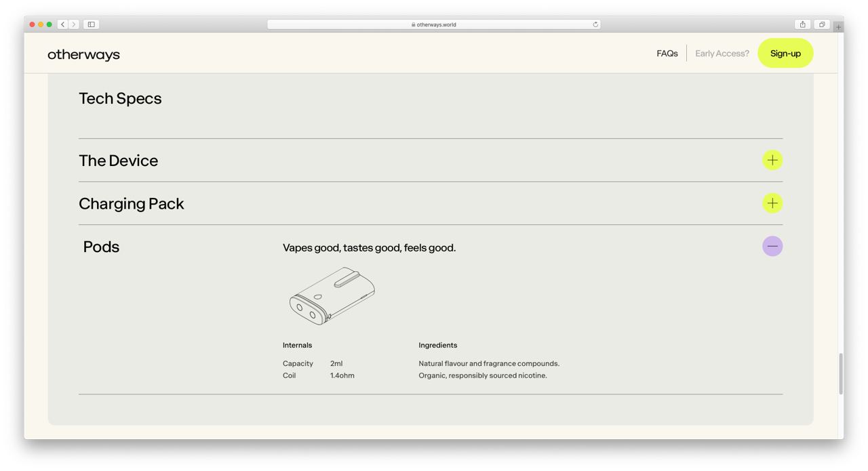Open a new tab with plus button
Image resolution: width=868 pixels, height=471 pixels.
(839, 27)
